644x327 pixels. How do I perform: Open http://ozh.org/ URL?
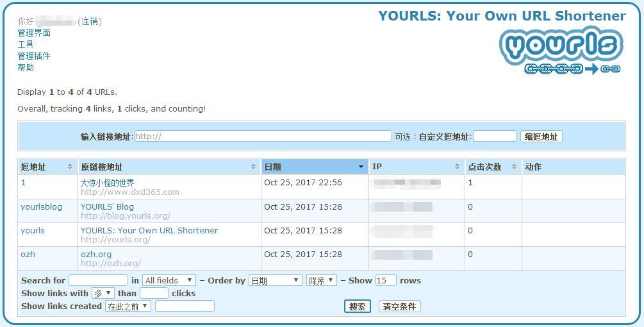point(110,264)
